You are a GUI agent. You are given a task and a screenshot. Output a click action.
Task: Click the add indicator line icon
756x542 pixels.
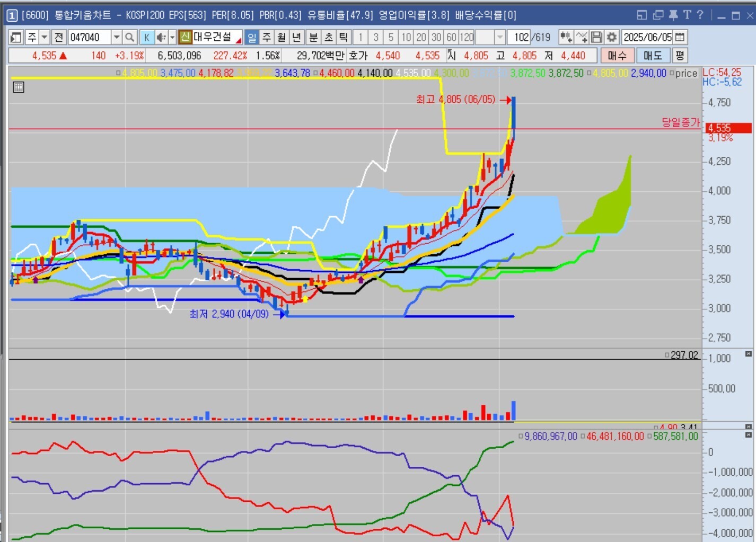(x=581, y=37)
